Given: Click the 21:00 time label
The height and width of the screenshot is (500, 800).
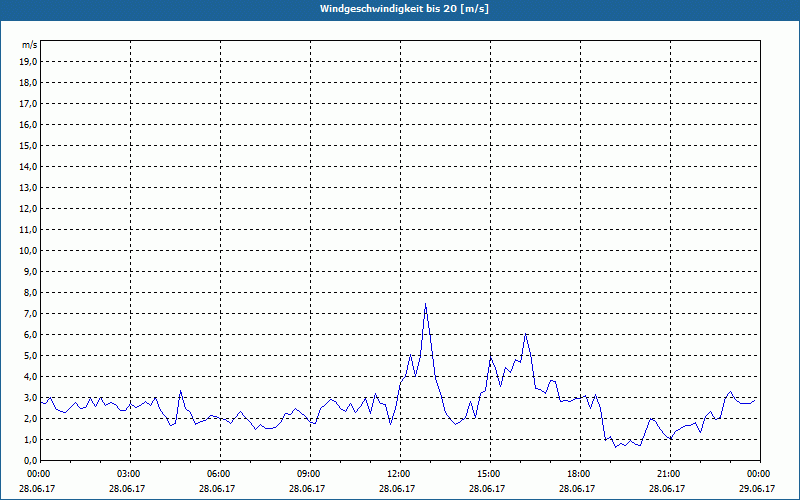Looking at the screenshot, I should [670, 474].
